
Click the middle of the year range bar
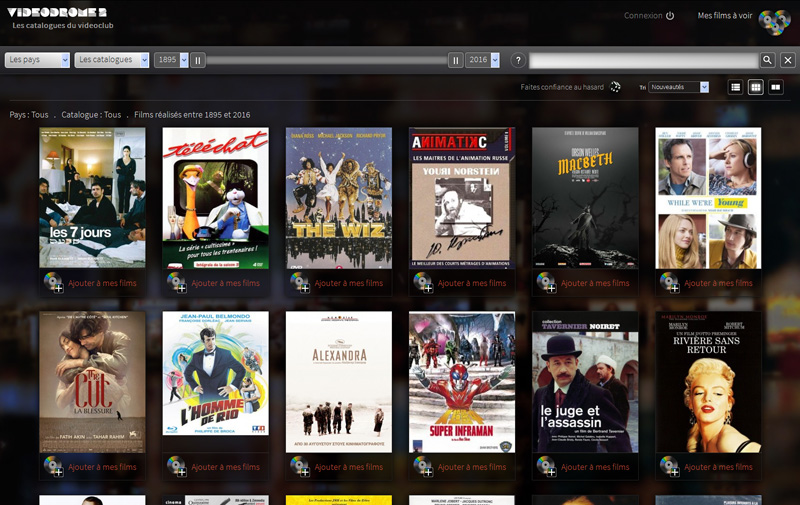click(x=327, y=60)
